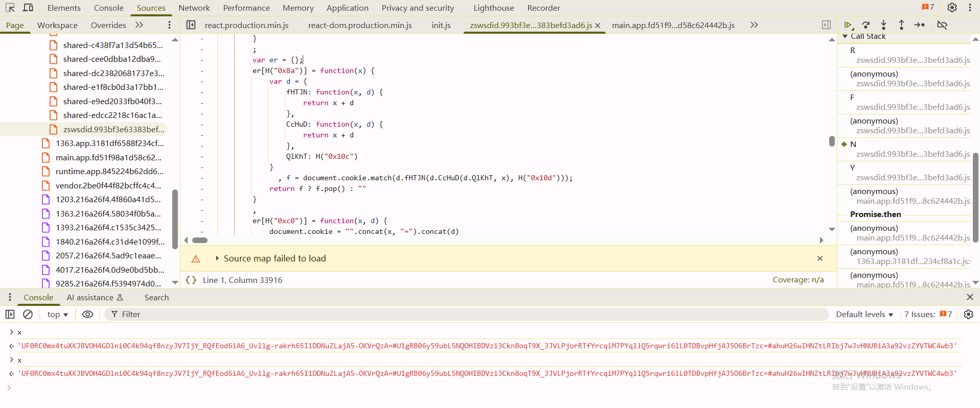Screen dimensions: 980x408
Task: Clear the console output
Action: point(28,315)
